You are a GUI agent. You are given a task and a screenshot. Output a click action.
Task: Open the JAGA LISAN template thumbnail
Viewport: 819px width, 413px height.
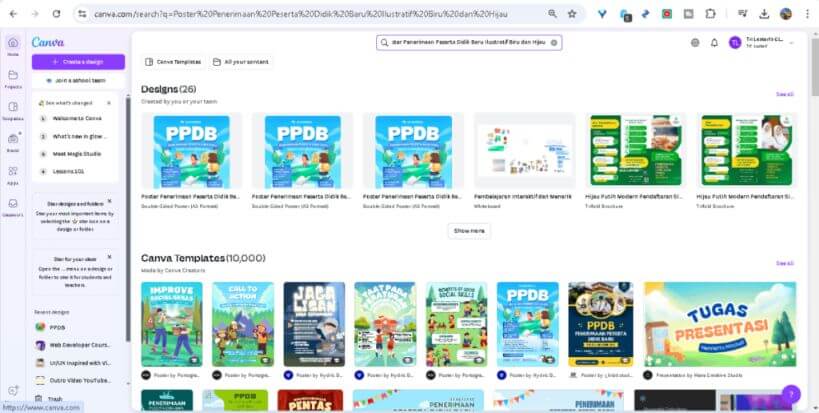click(x=314, y=324)
